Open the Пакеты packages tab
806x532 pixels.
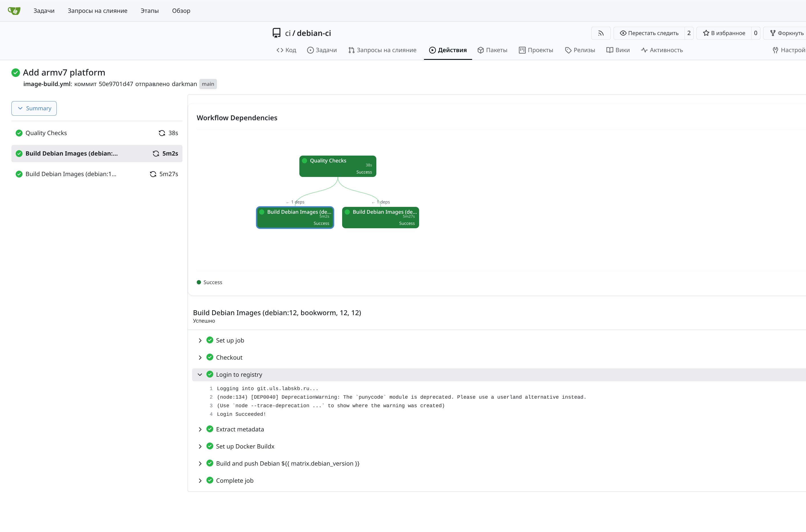click(492, 50)
